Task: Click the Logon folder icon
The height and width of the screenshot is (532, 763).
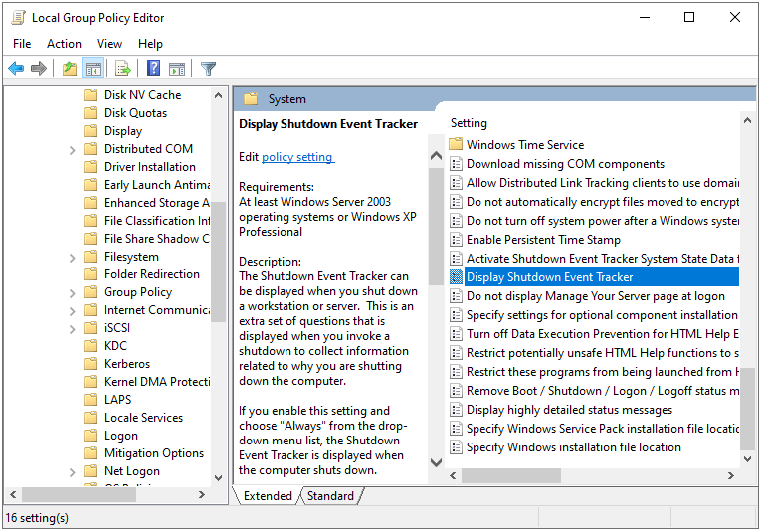Action: click(91, 436)
